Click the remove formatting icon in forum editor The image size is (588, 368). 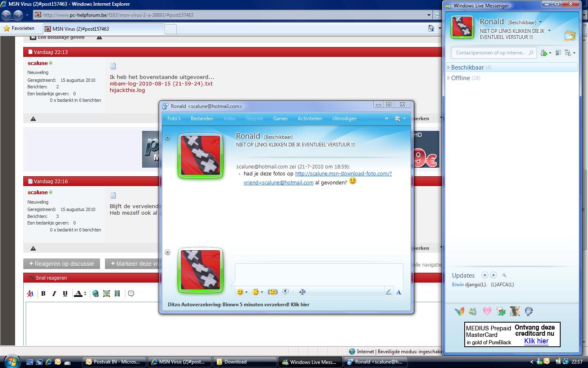[x=30, y=294]
